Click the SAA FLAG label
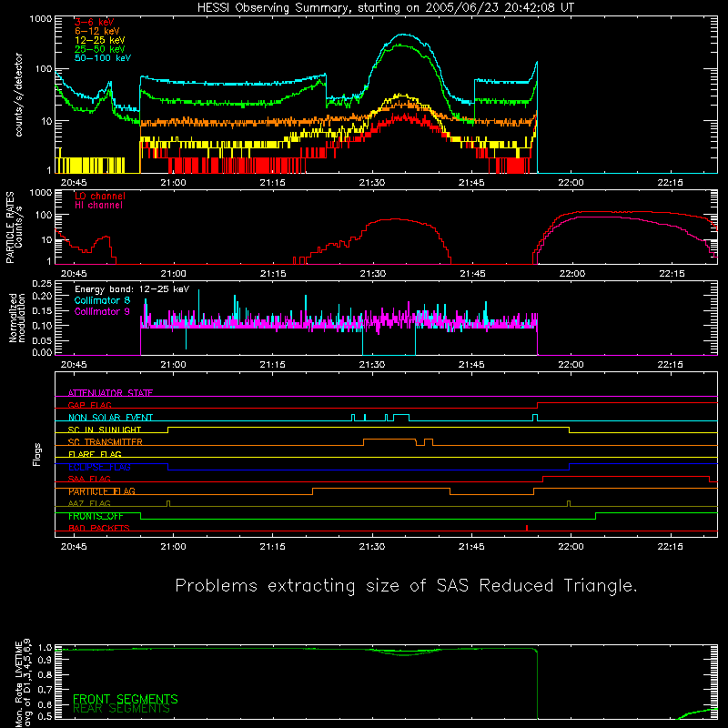Viewport: 728px width, 728px height. [89, 479]
